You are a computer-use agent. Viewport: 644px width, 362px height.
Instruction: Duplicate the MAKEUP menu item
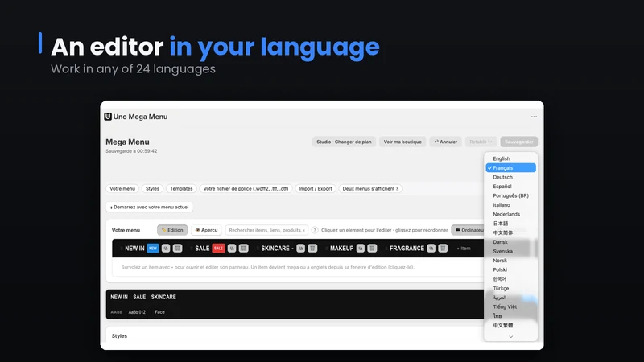pyautogui.click(x=361, y=249)
